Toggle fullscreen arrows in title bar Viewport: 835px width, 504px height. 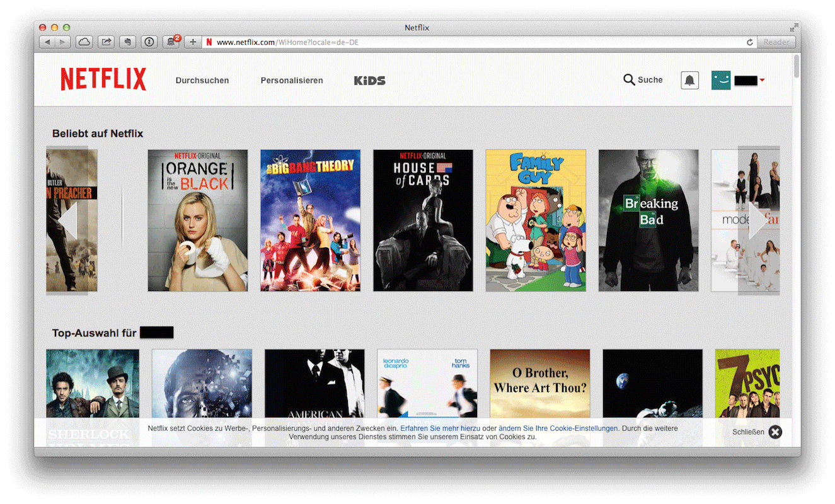click(793, 28)
